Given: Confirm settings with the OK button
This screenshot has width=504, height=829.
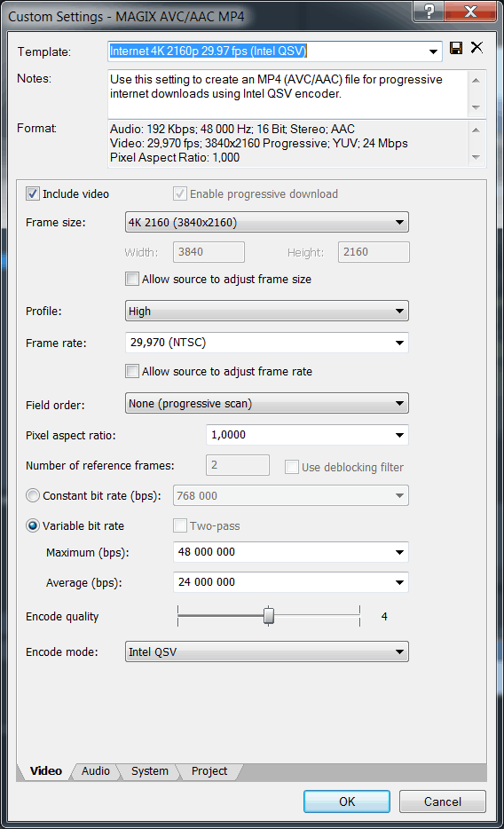Looking at the screenshot, I should pos(347,801).
